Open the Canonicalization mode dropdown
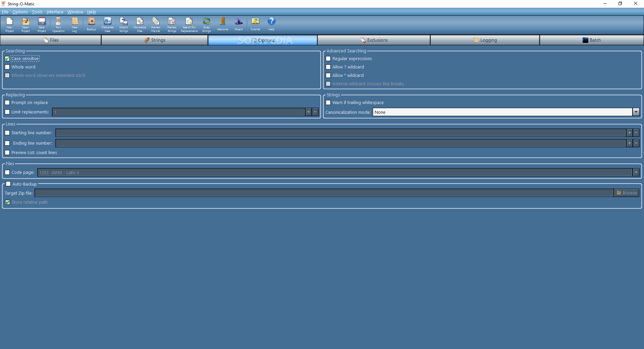This screenshot has height=349, width=644. [636, 112]
